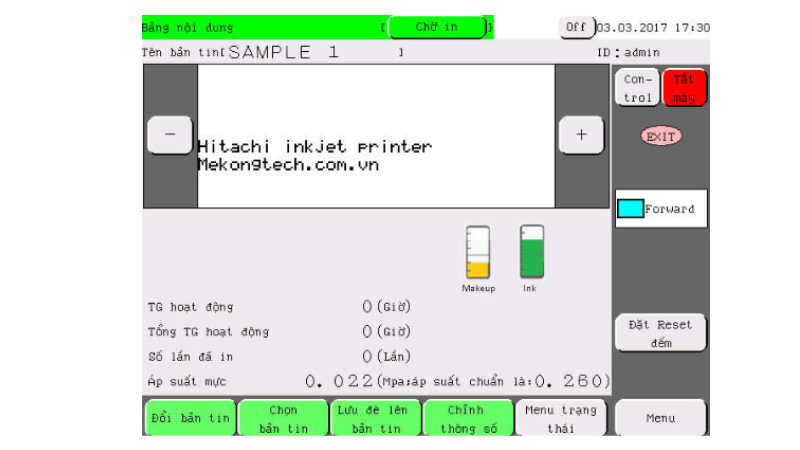Click the Tổng TG hoạt động row
800x450 pixels.
coord(280,332)
